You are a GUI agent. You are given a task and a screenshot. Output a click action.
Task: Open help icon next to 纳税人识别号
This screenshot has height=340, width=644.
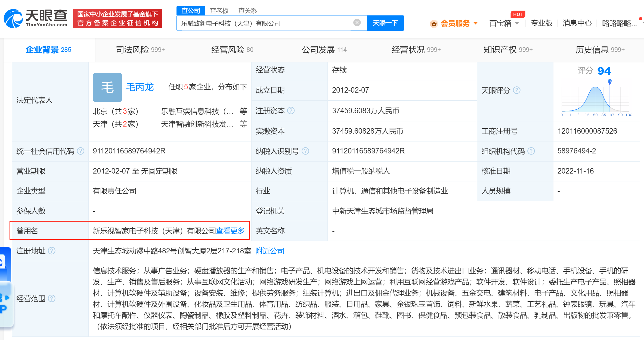305,151
